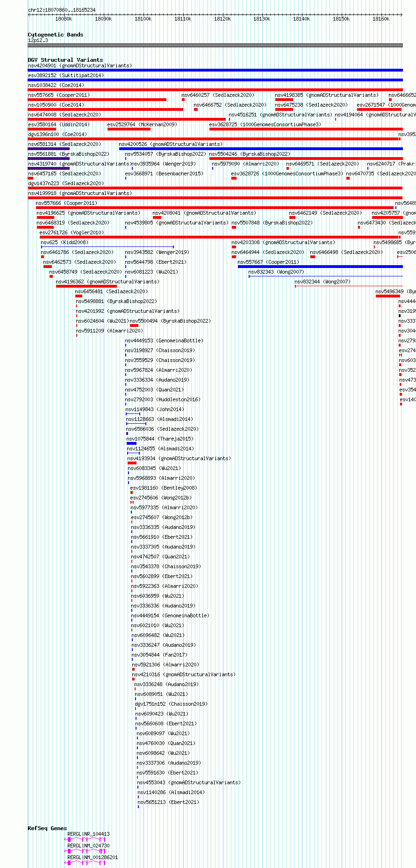Click nsv4553043 gnomAD variant label
Viewport: 416px width, 868px height.
point(189,782)
